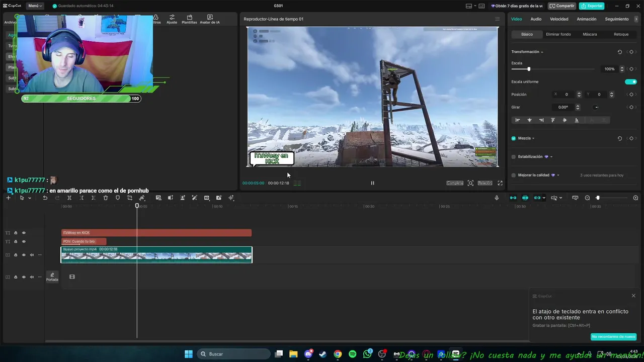This screenshot has height=362, width=644.
Task: Toggle Escala uniforme switch
Action: (631, 81)
